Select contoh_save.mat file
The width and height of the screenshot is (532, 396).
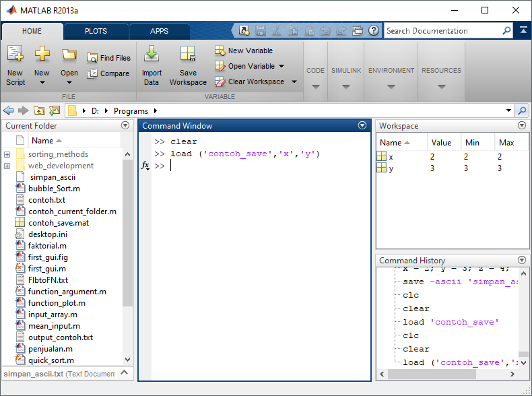[x=59, y=223]
